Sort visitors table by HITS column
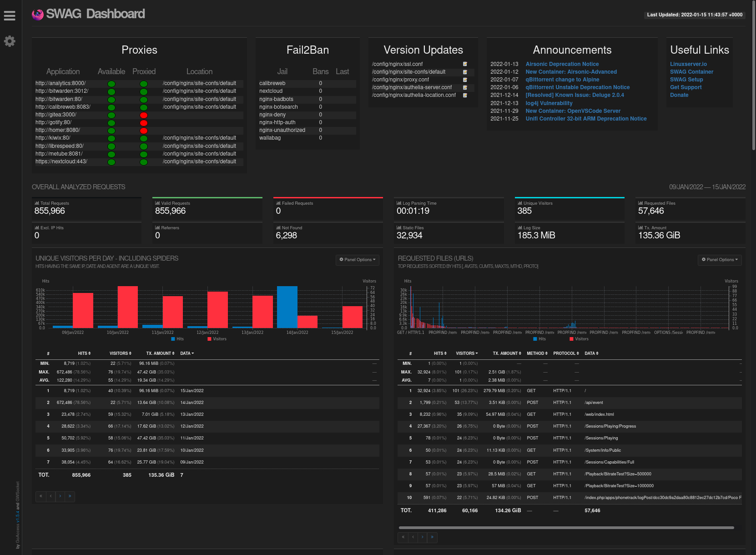The width and height of the screenshot is (756, 555). [x=84, y=353]
